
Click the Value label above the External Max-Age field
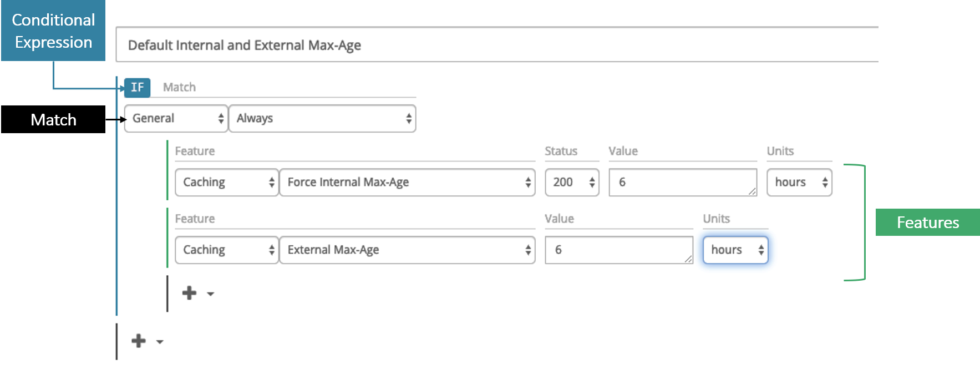tap(559, 219)
